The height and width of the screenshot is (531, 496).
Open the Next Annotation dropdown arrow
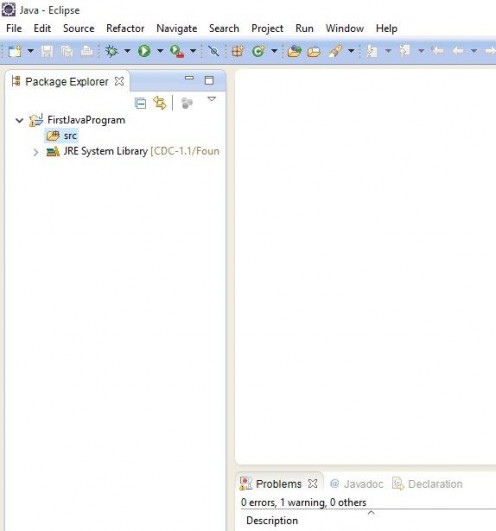click(x=388, y=51)
